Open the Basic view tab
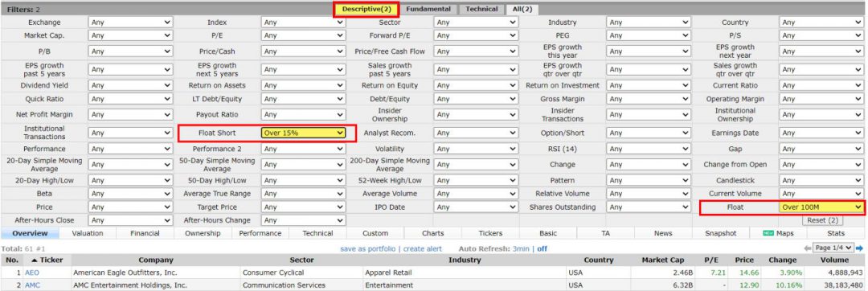The image size is (868, 291). click(x=548, y=233)
